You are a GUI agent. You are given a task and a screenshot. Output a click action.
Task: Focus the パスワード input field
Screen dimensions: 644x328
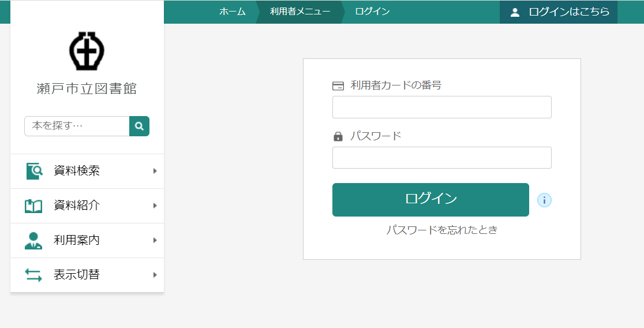click(442, 158)
